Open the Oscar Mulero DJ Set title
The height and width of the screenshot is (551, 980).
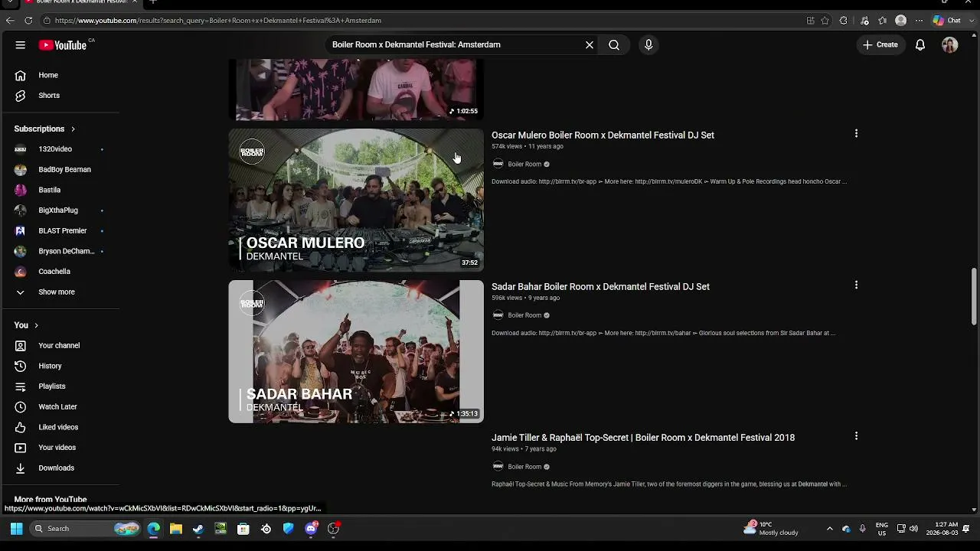603,135
